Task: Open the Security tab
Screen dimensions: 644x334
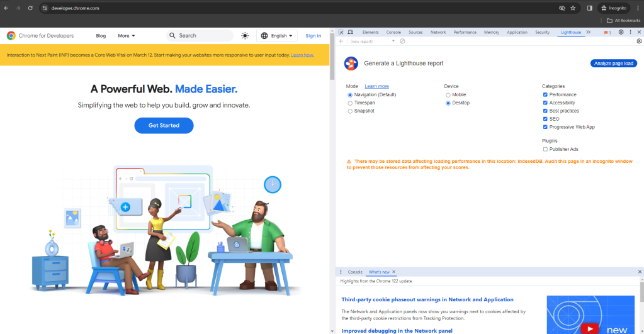Action: coord(542,32)
